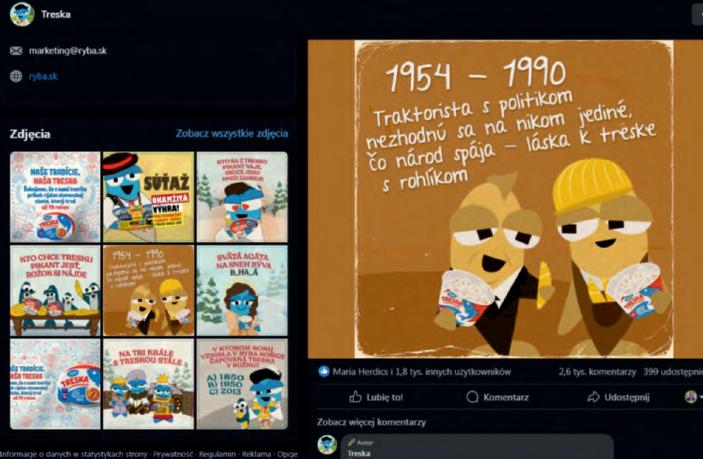Click the large 1954 – 1990 post image
The image size is (703, 459).
505,199
